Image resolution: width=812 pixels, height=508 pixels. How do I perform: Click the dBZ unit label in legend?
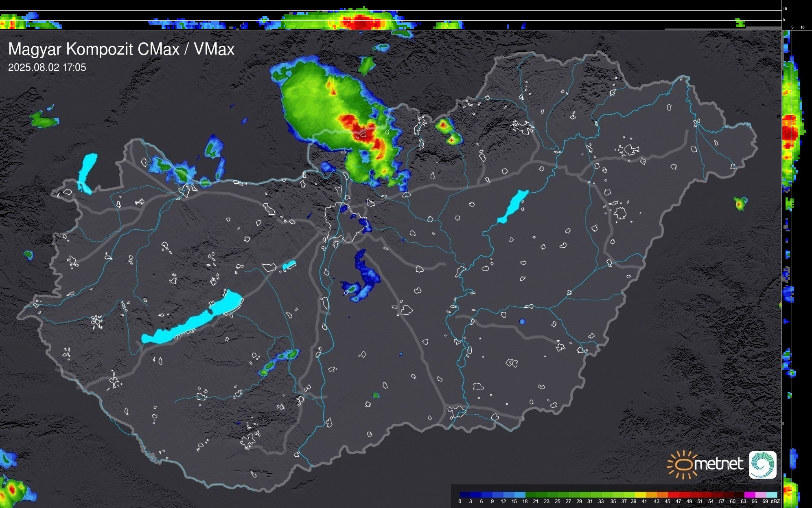[x=776, y=501]
